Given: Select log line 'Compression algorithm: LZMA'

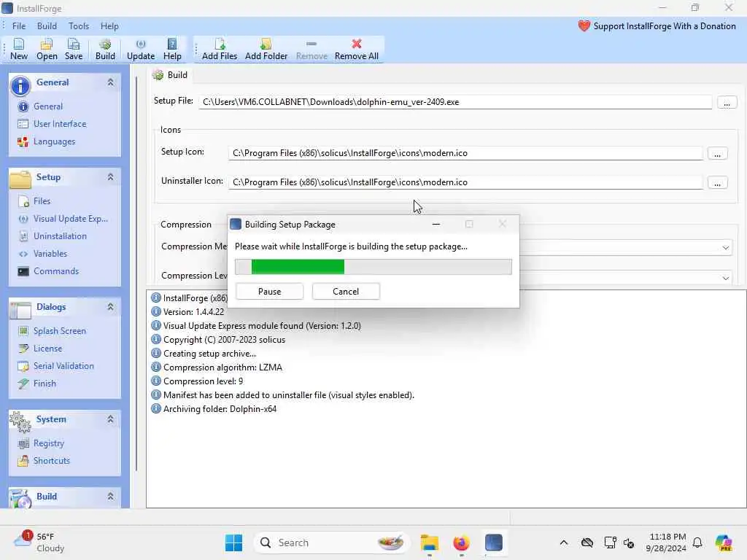Looking at the screenshot, I should [x=222, y=367].
